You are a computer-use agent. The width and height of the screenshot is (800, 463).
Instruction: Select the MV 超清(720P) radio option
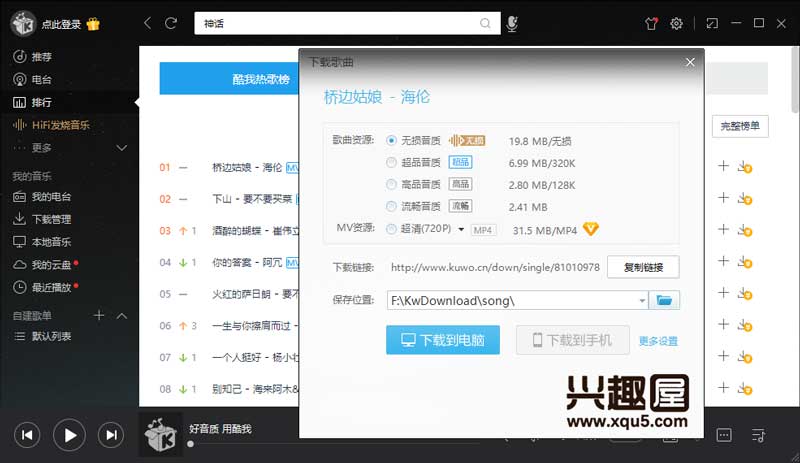(x=391, y=229)
